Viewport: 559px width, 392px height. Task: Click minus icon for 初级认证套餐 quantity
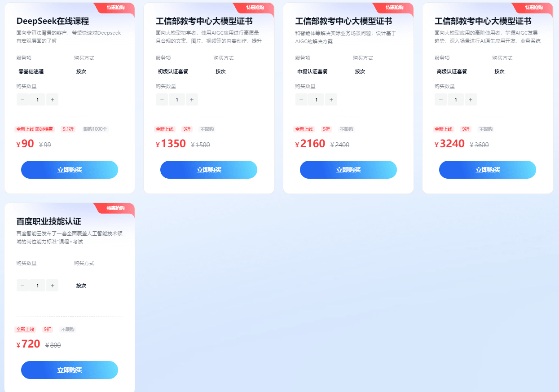pos(162,100)
